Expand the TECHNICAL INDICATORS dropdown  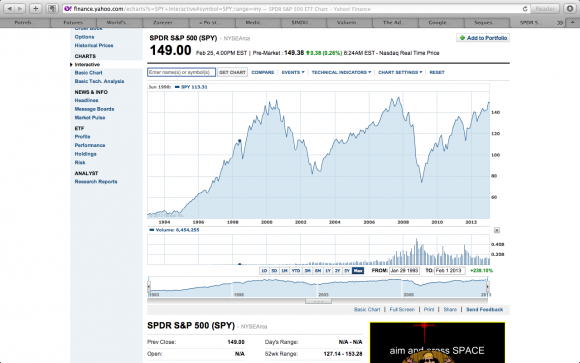pos(341,73)
